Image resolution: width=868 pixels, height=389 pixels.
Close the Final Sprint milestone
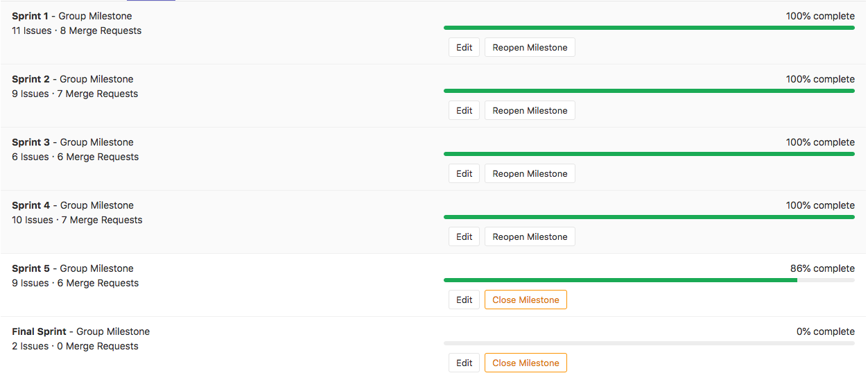pos(526,363)
